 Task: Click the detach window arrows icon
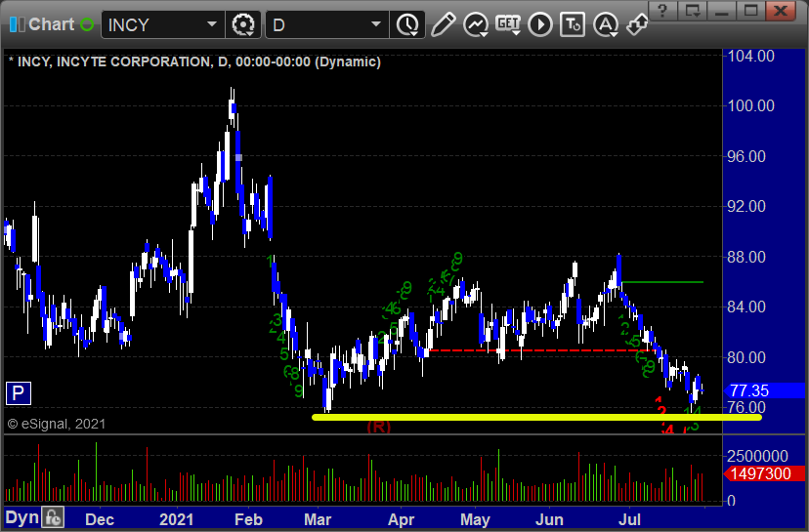click(x=637, y=24)
